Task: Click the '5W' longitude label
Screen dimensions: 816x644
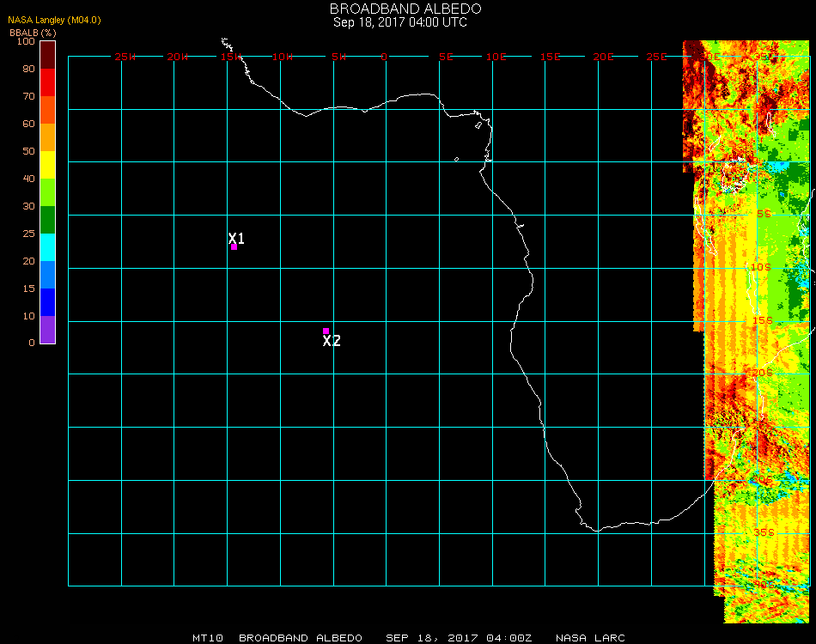Action: [x=338, y=57]
